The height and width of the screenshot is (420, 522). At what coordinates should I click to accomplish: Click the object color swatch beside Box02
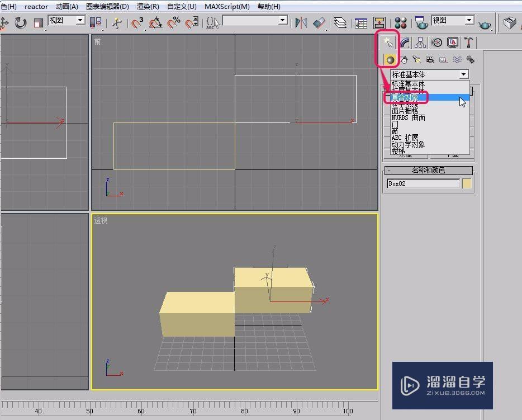coord(467,183)
